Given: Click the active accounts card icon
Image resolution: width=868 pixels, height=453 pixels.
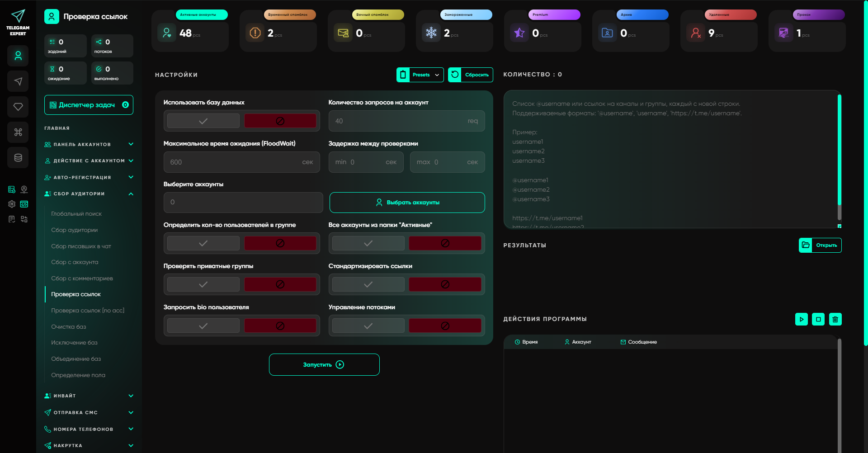Looking at the screenshot, I should click(x=167, y=33).
